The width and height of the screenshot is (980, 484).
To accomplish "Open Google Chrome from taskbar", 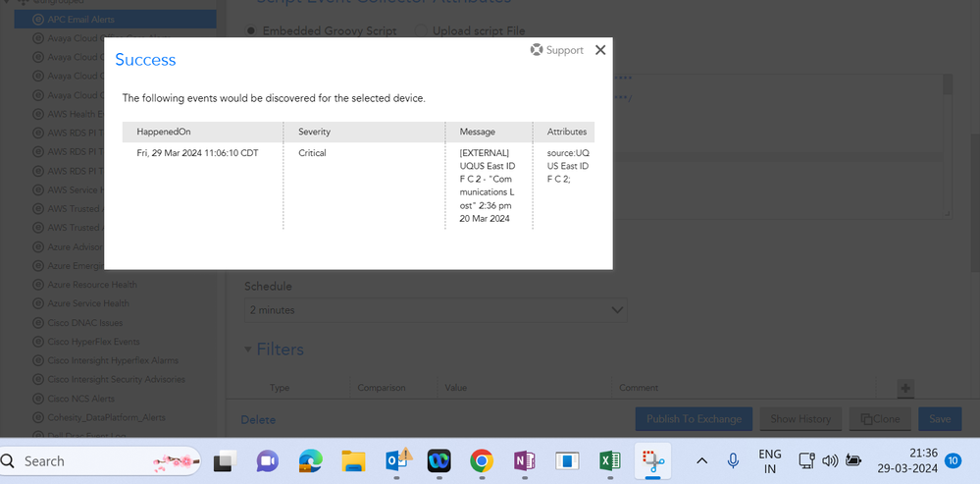I will (482, 460).
